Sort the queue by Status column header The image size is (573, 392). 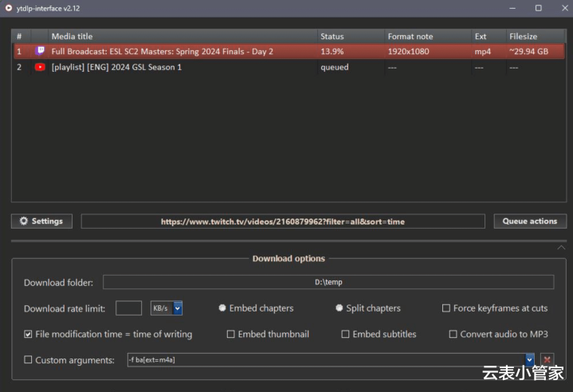[x=332, y=37]
